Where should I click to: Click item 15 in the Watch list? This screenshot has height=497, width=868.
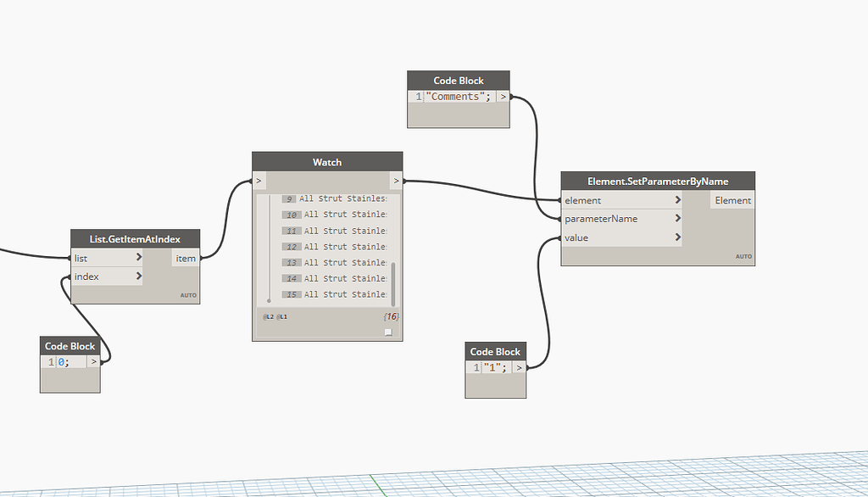coord(334,294)
